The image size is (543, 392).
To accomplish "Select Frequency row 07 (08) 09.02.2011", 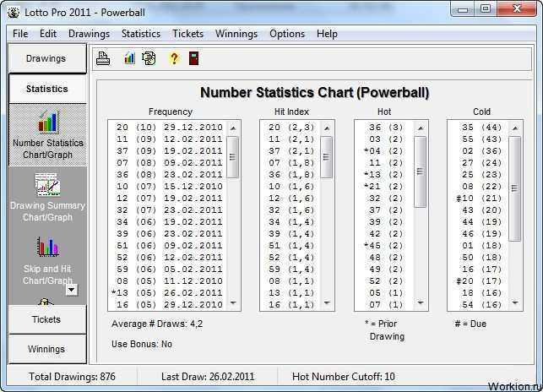I will [x=167, y=162].
